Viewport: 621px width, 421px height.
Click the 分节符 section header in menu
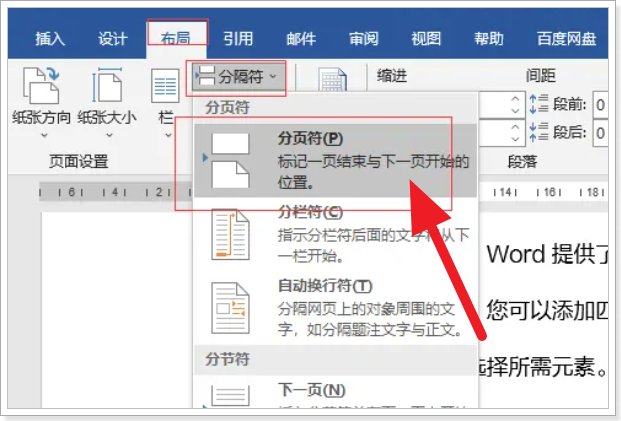point(227,359)
